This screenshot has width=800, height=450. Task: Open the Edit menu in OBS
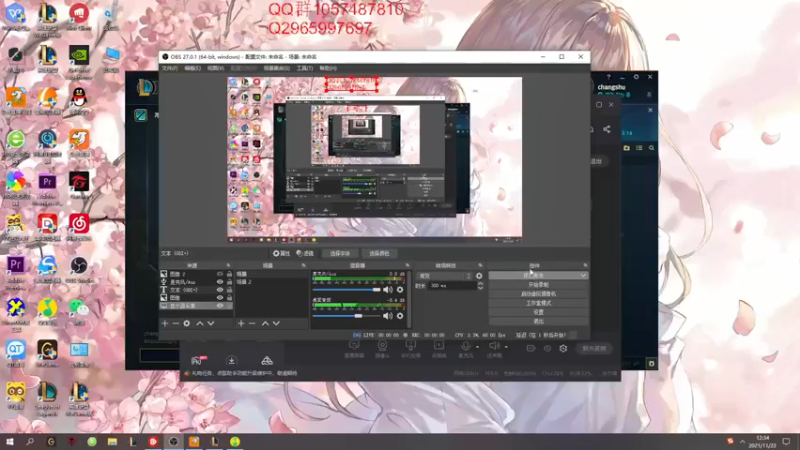coord(192,68)
